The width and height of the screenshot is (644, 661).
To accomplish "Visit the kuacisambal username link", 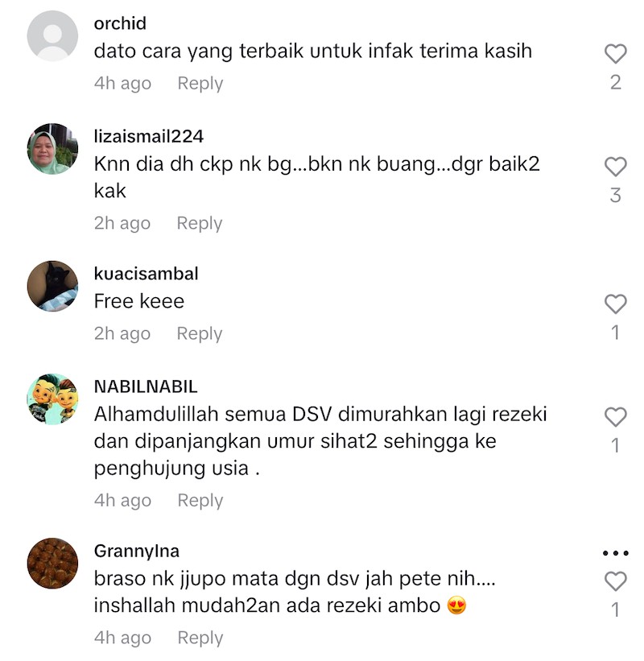I will pos(146,274).
